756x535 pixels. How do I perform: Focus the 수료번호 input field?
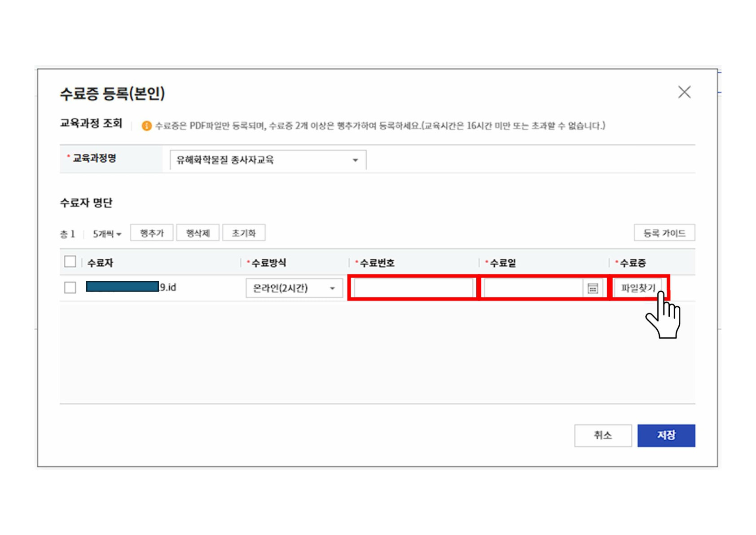(413, 288)
